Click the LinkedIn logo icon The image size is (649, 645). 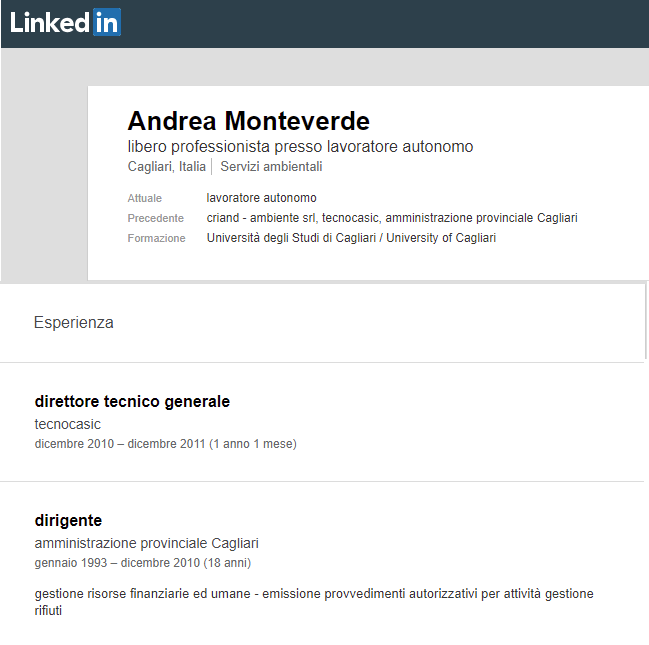(65, 22)
